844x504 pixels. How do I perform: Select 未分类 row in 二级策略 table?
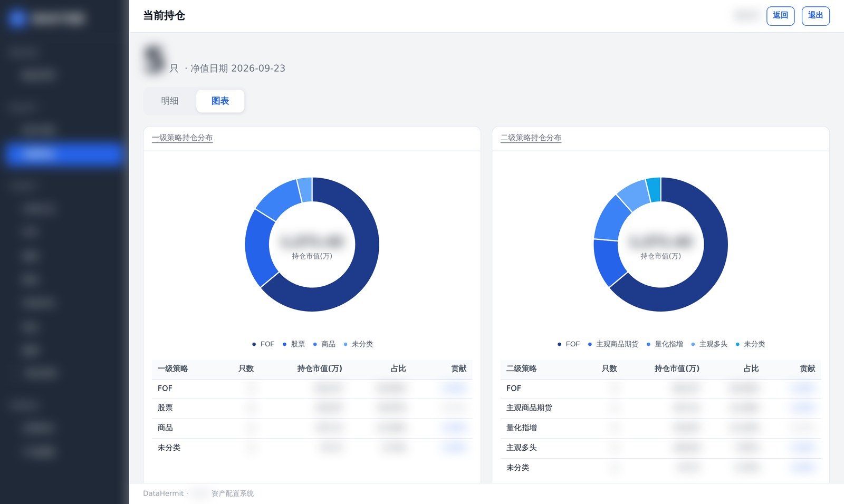[660, 468]
